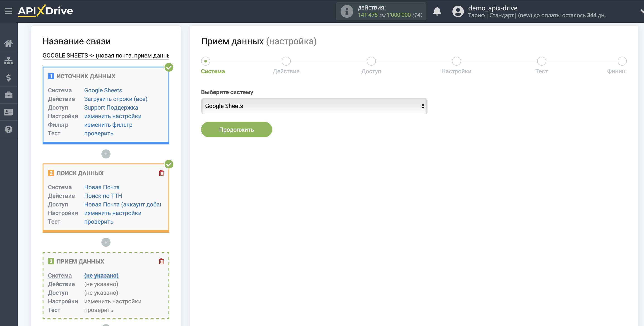Select the Финиш step circle
This screenshot has height=326, width=644.
[622, 61]
